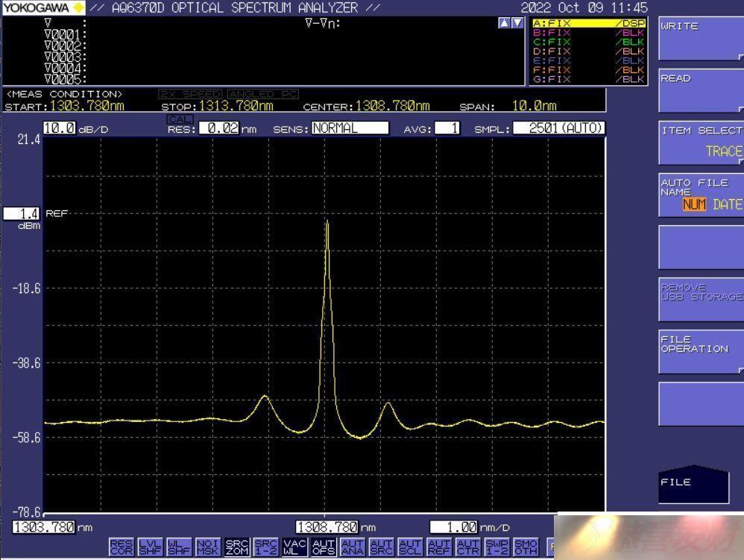Image resolution: width=744 pixels, height=560 pixels.
Task: Select trace D:FIX /BLK
Action: 589,51
